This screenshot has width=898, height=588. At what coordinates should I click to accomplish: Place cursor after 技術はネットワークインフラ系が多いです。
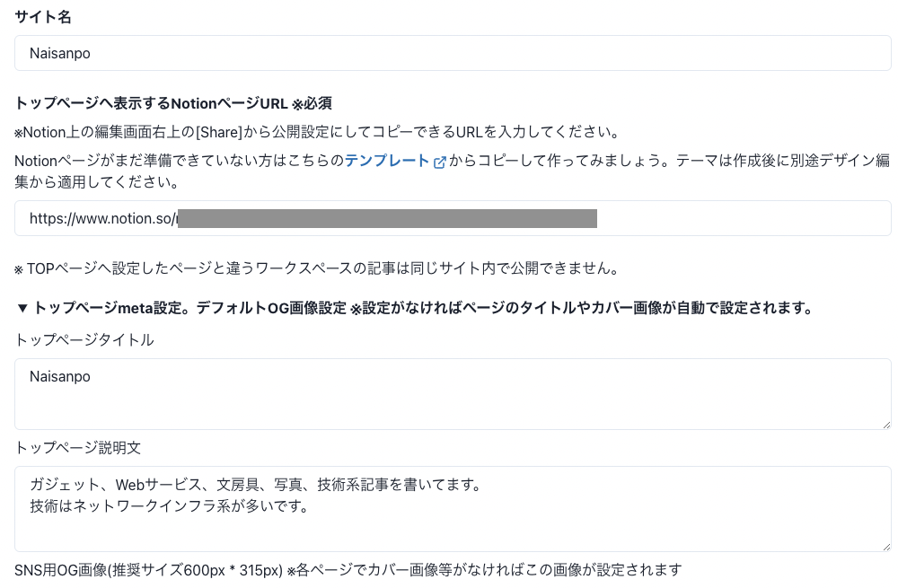309,506
